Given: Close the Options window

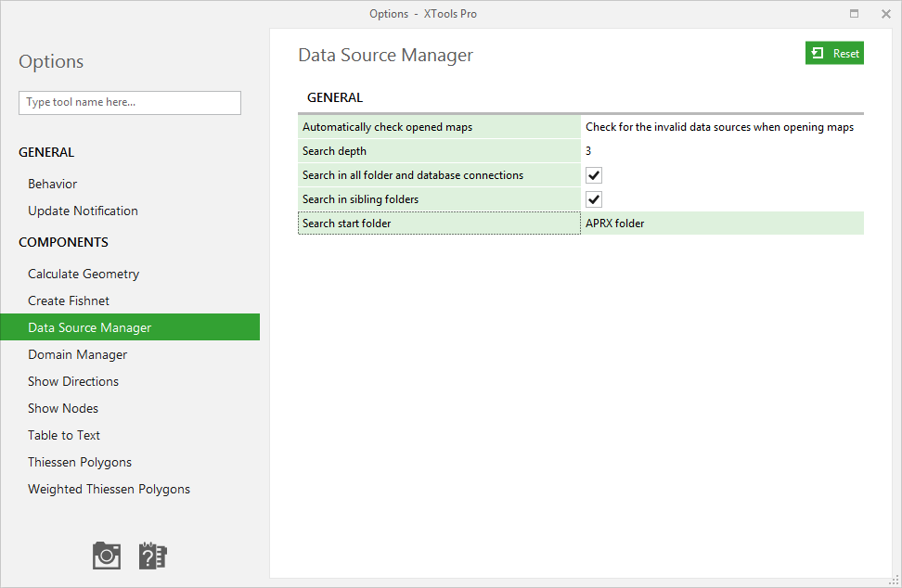Looking at the screenshot, I should click(x=886, y=14).
